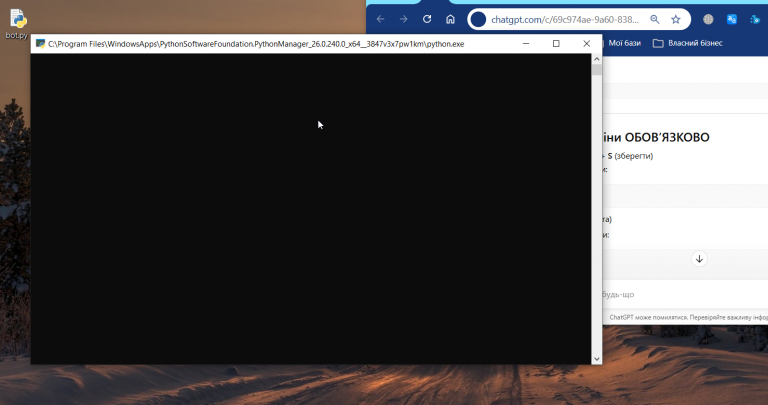Open the Власний бізнес bookmarks folder
768x405 pixels.
click(x=688, y=43)
